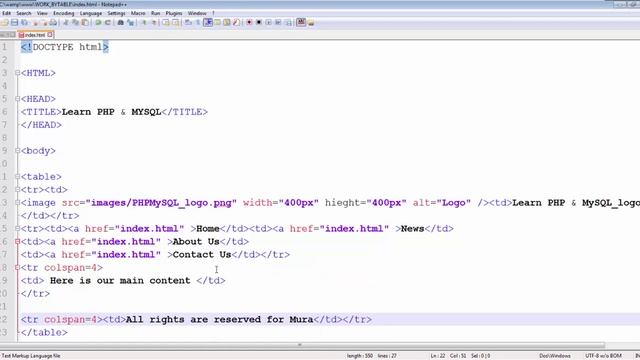
Task: Click the Dos\Windows line-ending status field
Action: [x=555, y=356]
